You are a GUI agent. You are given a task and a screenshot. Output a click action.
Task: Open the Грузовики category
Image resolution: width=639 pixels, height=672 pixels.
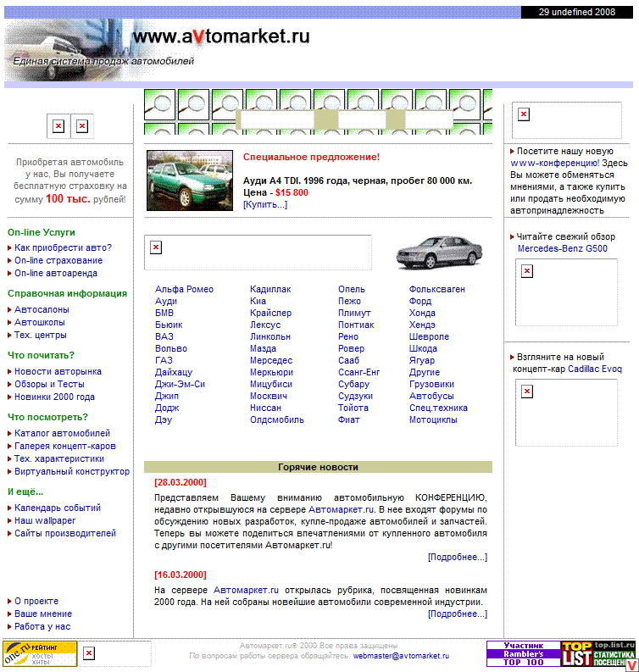431,385
